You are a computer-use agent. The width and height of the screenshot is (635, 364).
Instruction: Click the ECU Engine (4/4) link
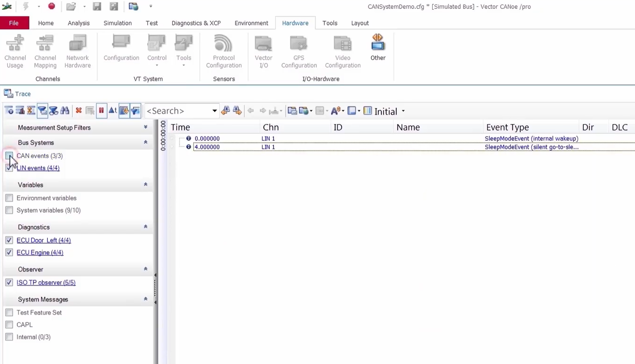click(40, 252)
